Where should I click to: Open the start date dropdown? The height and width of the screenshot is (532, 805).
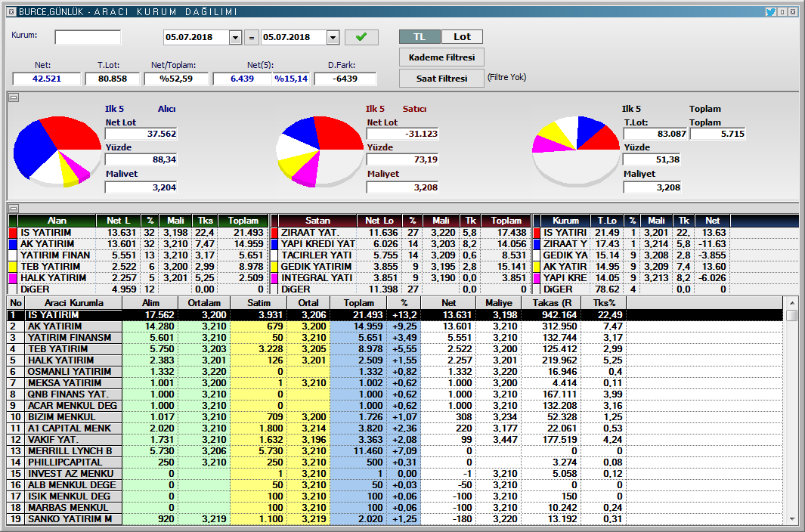point(236,38)
